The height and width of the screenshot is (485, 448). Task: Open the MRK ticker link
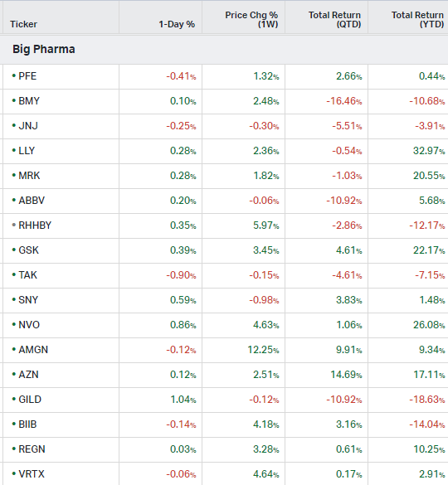point(29,176)
